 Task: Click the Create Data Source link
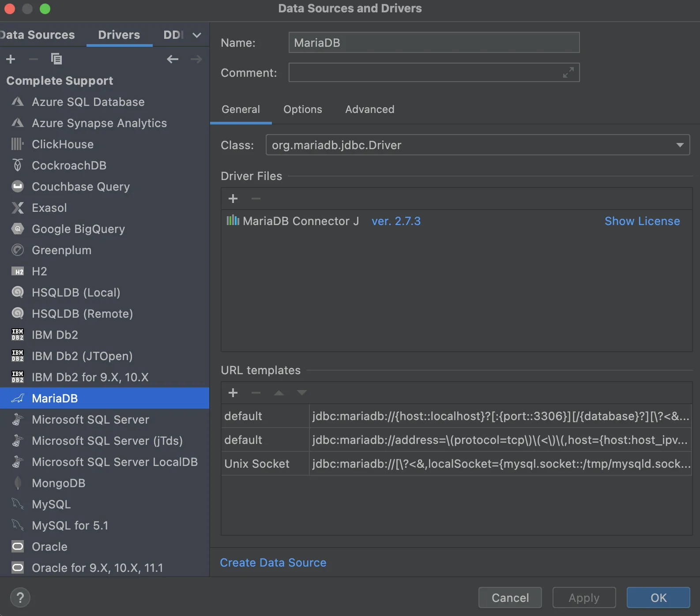pyautogui.click(x=273, y=563)
